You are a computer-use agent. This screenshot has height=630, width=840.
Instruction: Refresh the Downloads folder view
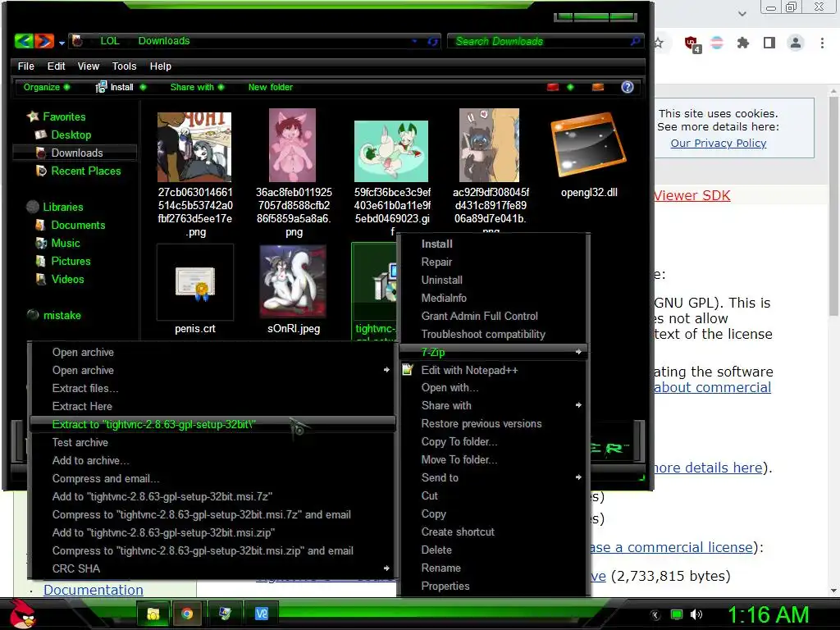(x=432, y=41)
